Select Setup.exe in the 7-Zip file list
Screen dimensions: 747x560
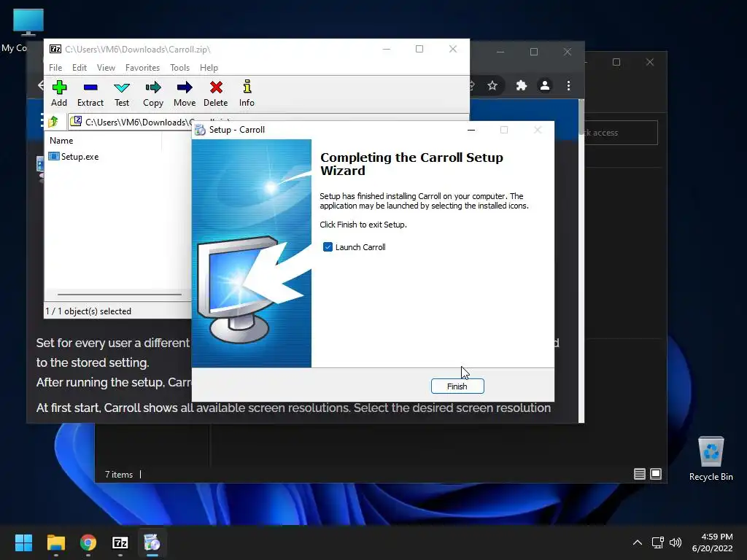[x=74, y=157]
